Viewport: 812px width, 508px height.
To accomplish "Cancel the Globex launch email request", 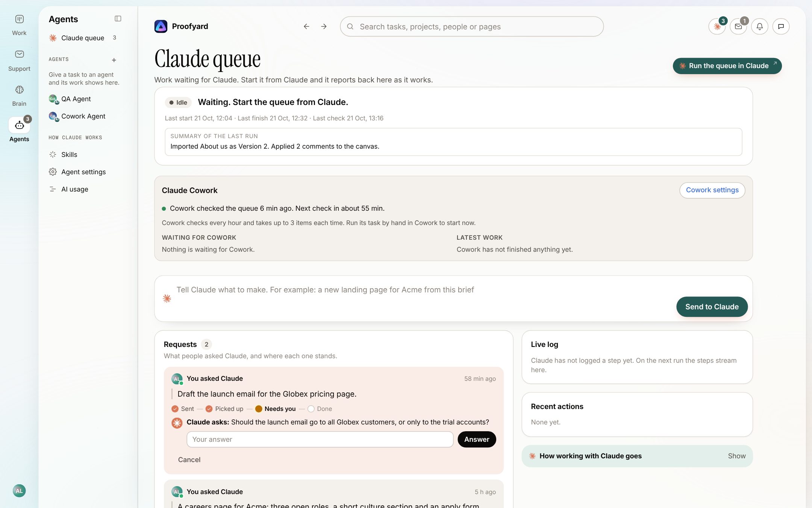I will tap(189, 460).
